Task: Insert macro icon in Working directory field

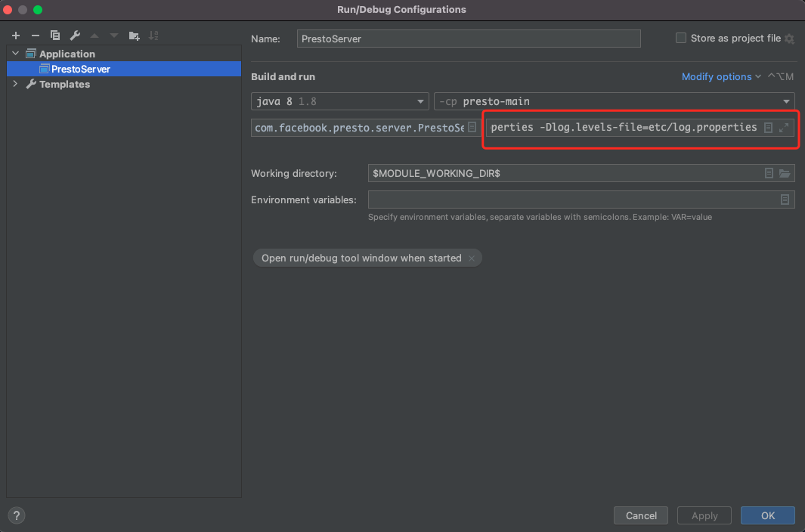Action: 769,173
